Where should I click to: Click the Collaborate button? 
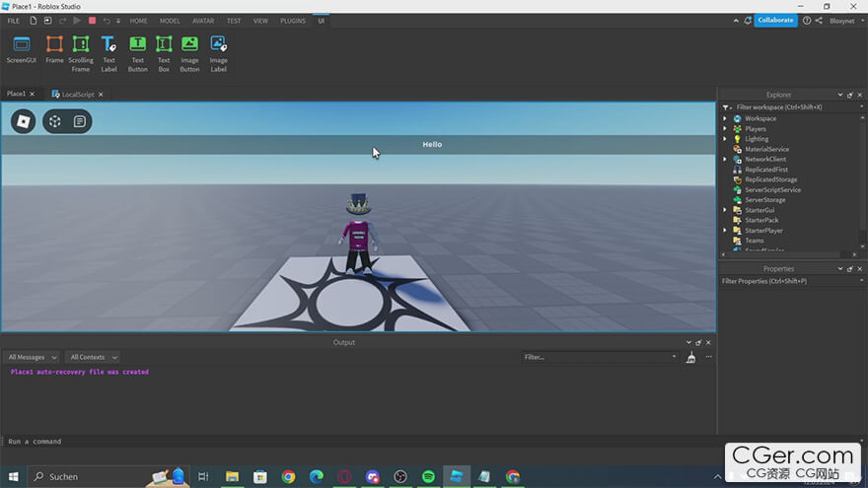[x=775, y=20]
